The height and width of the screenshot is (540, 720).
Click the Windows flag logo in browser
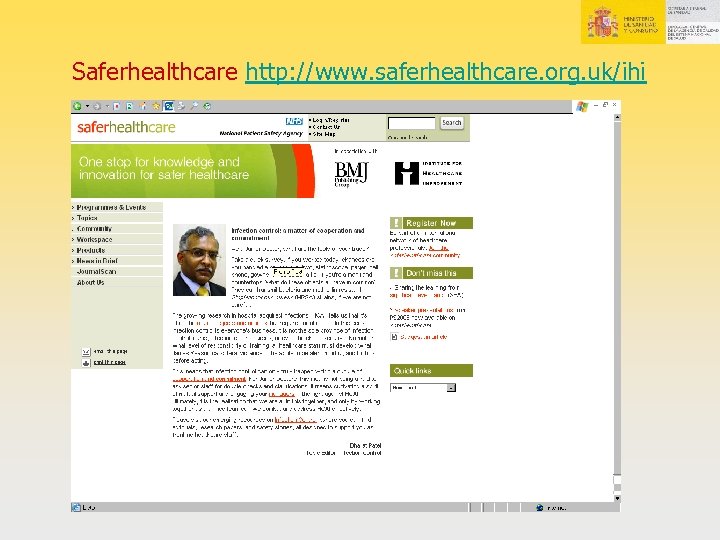(x=582, y=107)
